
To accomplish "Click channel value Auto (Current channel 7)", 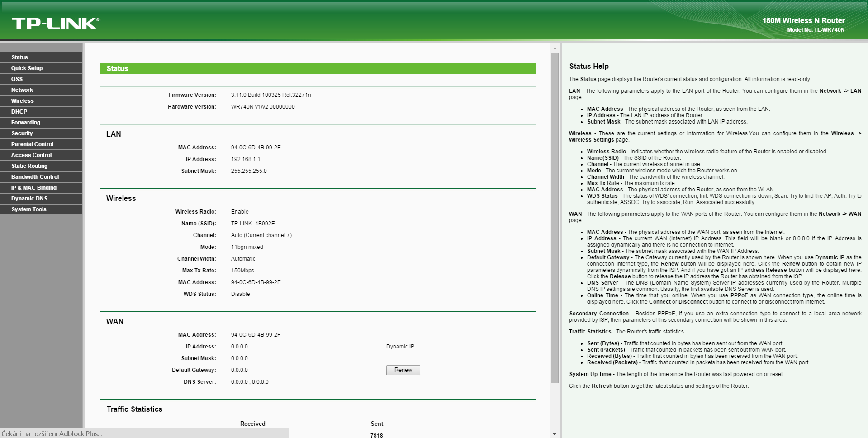I will pyautogui.click(x=261, y=235).
